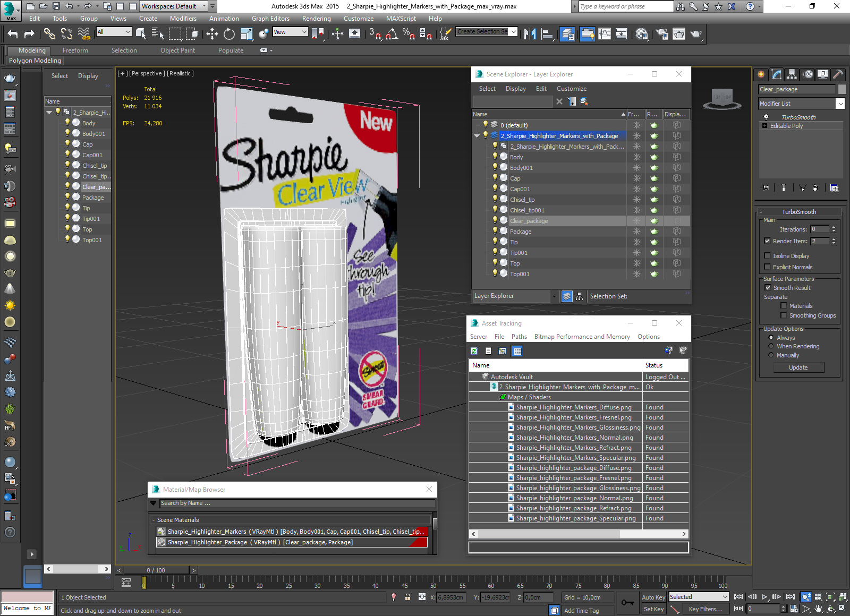This screenshot has height=616, width=850.
Task: Activate the Select and Rotate tool
Action: [x=229, y=34]
